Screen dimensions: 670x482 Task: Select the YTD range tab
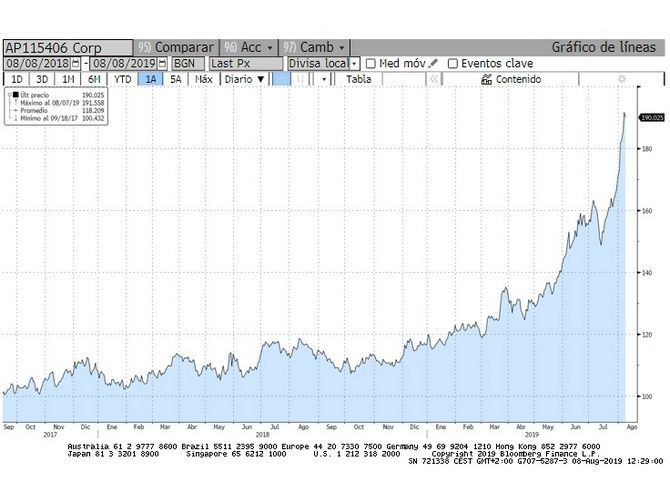point(122,79)
